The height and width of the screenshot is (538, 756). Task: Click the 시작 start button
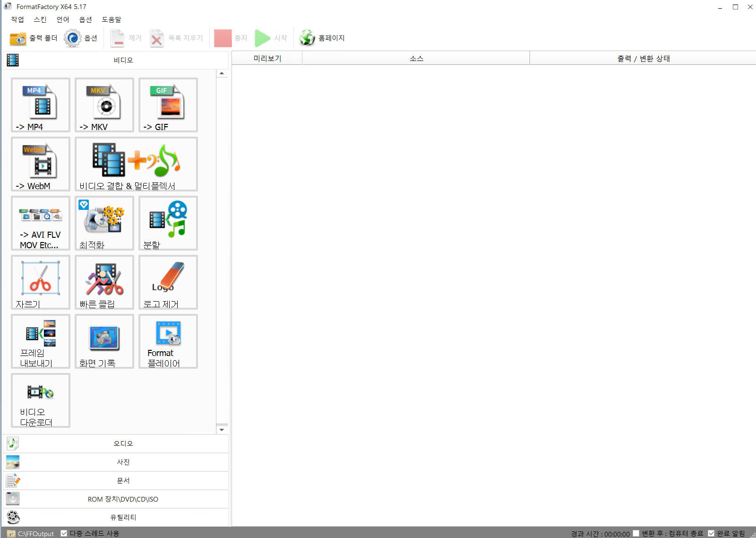coord(271,38)
